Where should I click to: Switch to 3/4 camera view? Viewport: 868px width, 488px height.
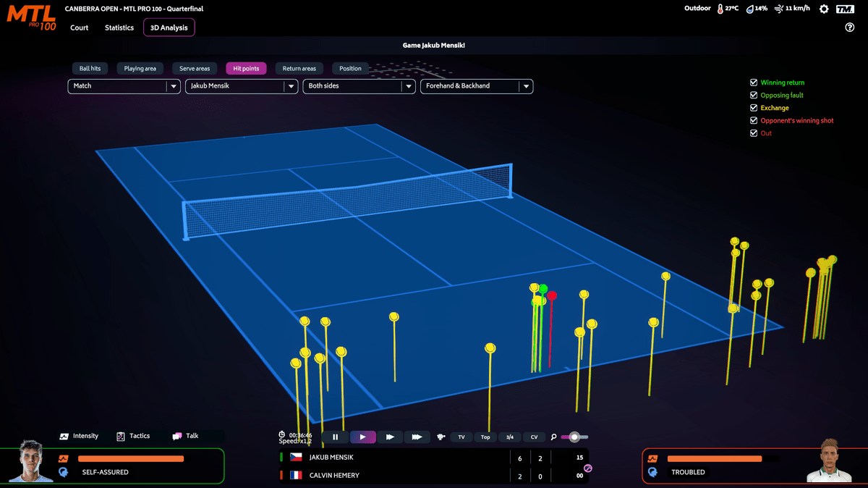coord(509,437)
